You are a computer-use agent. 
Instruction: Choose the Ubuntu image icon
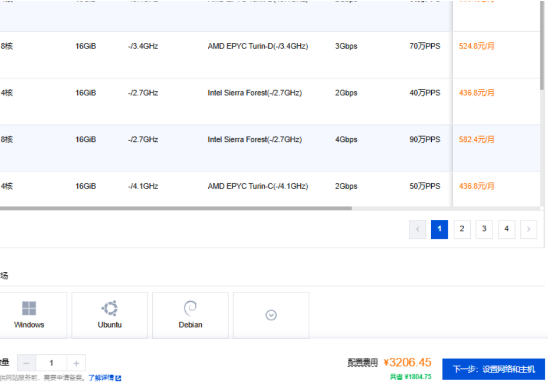point(110,309)
